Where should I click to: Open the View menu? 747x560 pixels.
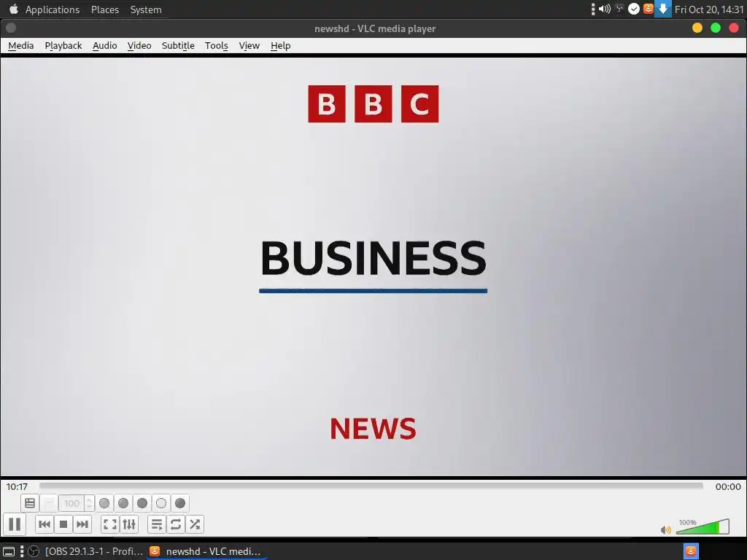click(249, 46)
